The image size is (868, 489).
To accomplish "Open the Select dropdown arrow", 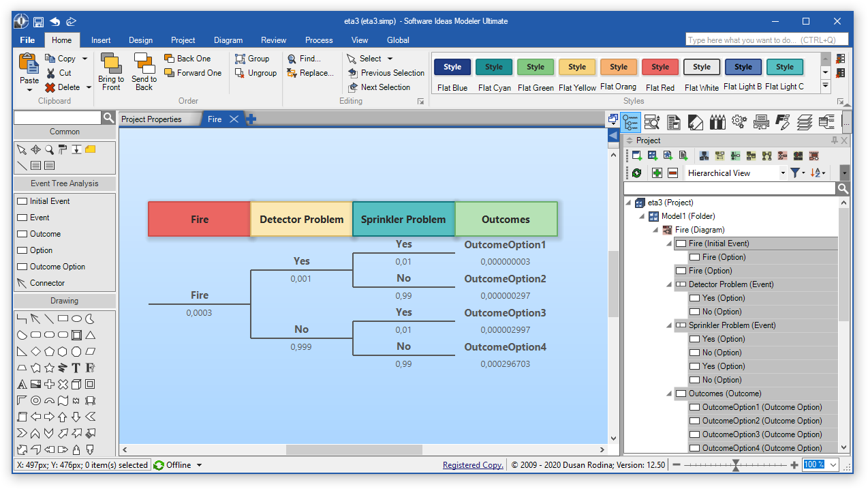I will 390,59.
